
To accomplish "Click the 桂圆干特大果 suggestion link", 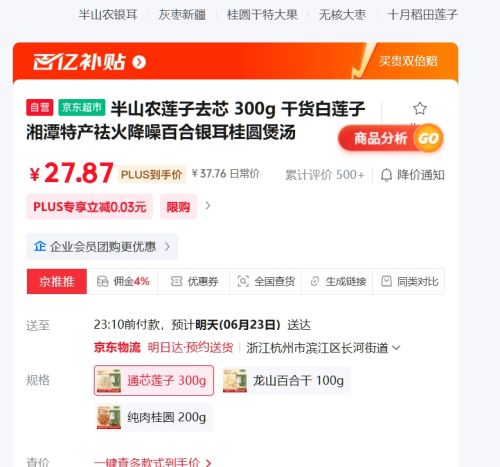I will [262, 15].
